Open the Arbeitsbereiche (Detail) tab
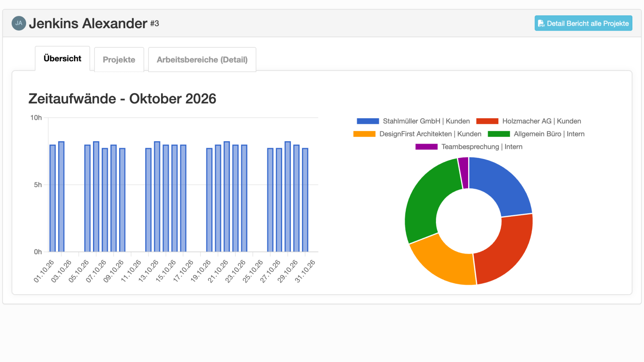The width and height of the screenshot is (644, 362). 202,60
